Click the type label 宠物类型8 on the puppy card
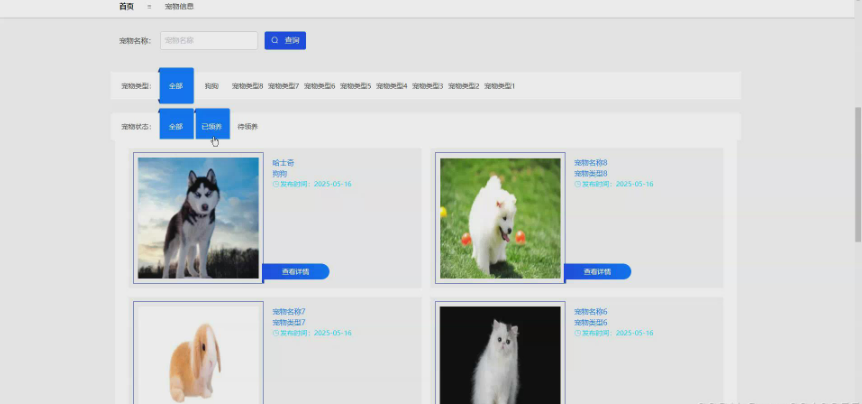The height and width of the screenshot is (404, 862). (590, 173)
